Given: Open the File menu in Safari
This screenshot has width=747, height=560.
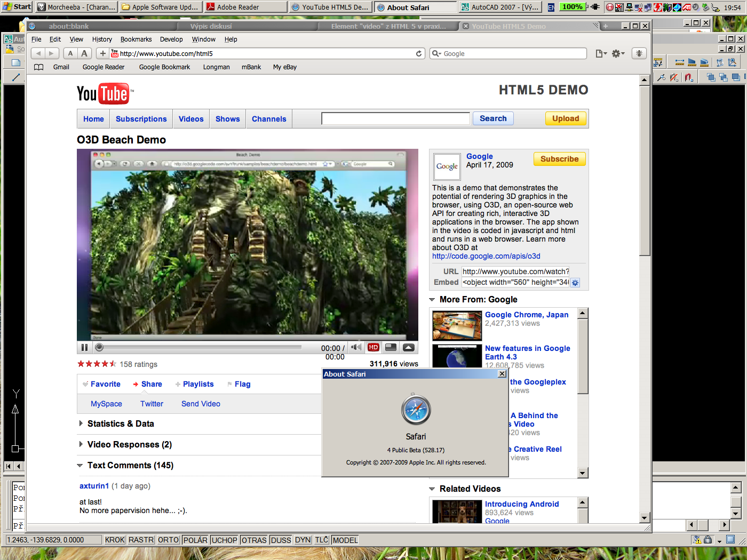Looking at the screenshot, I should (36, 39).
